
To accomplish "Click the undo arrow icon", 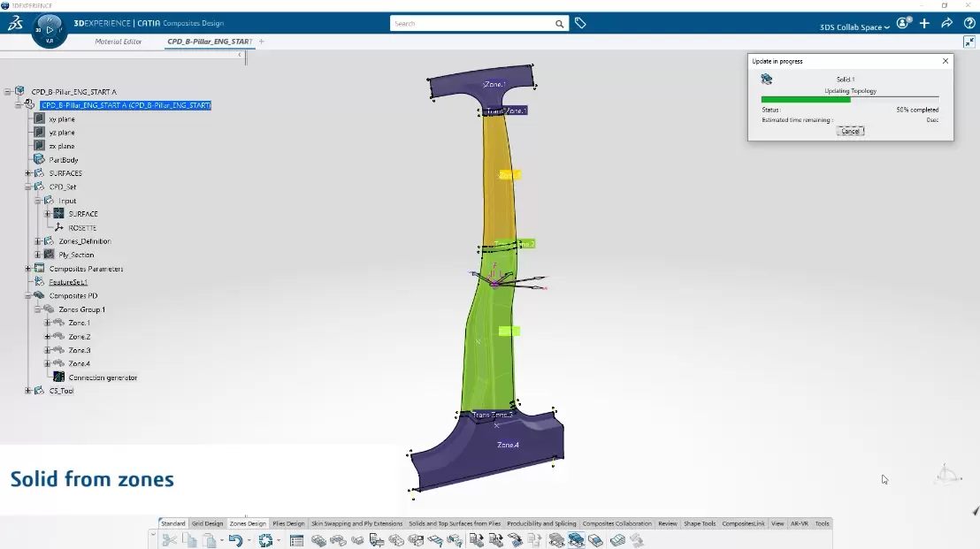I will click(234, 540).
